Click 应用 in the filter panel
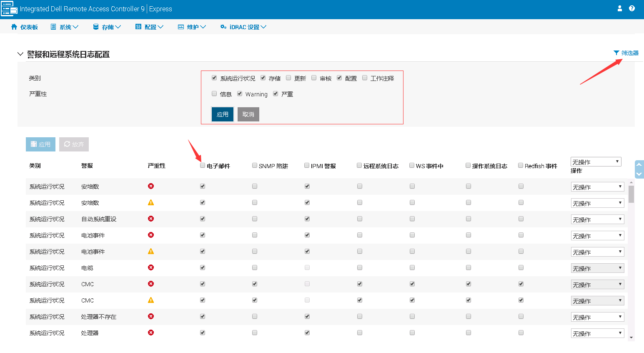644x353 pixels. point(223,114)
